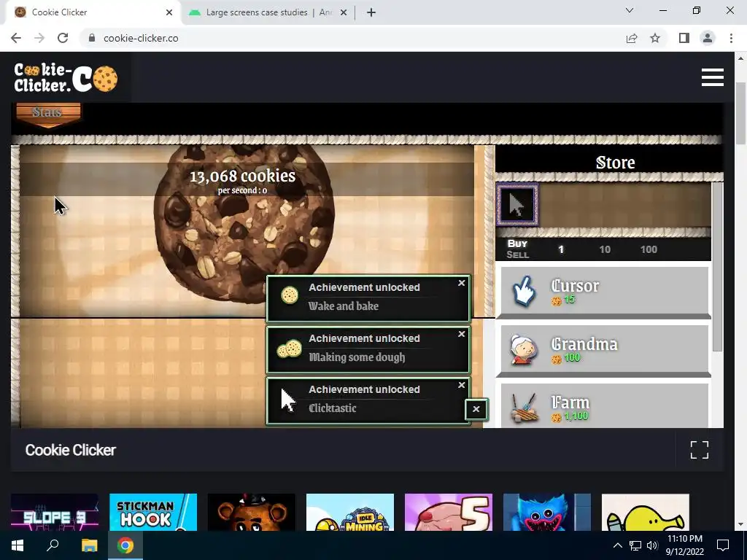
Task: Go forward in browser history
Action: [39, 38]
